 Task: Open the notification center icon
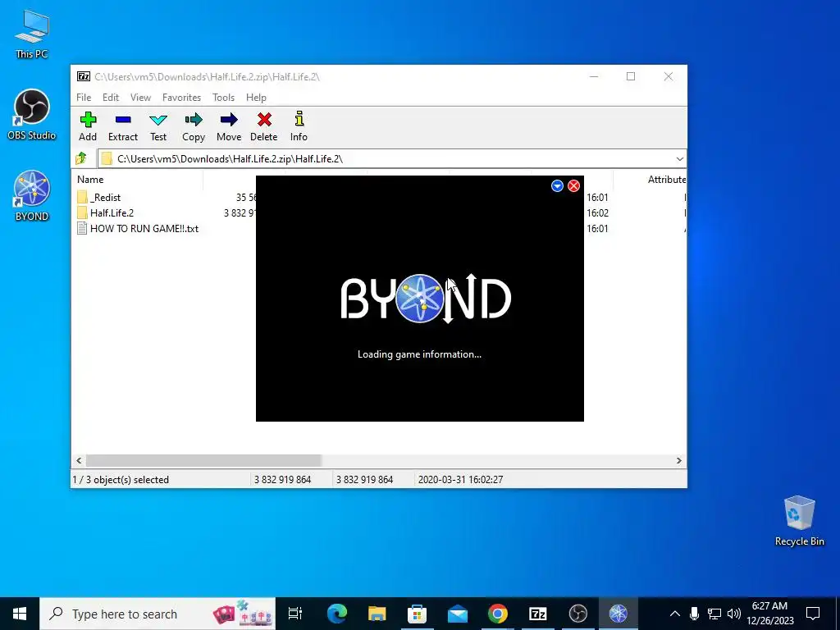(813, 614)
